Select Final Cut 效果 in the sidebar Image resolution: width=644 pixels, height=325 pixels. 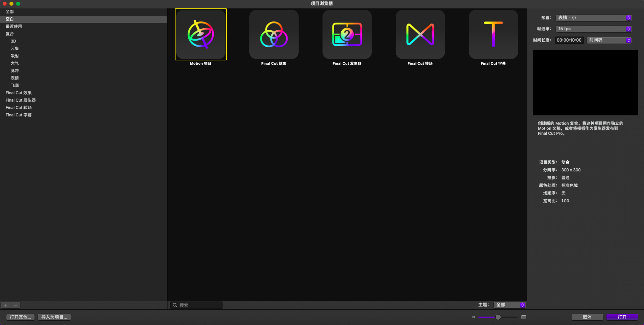point(84,93)
